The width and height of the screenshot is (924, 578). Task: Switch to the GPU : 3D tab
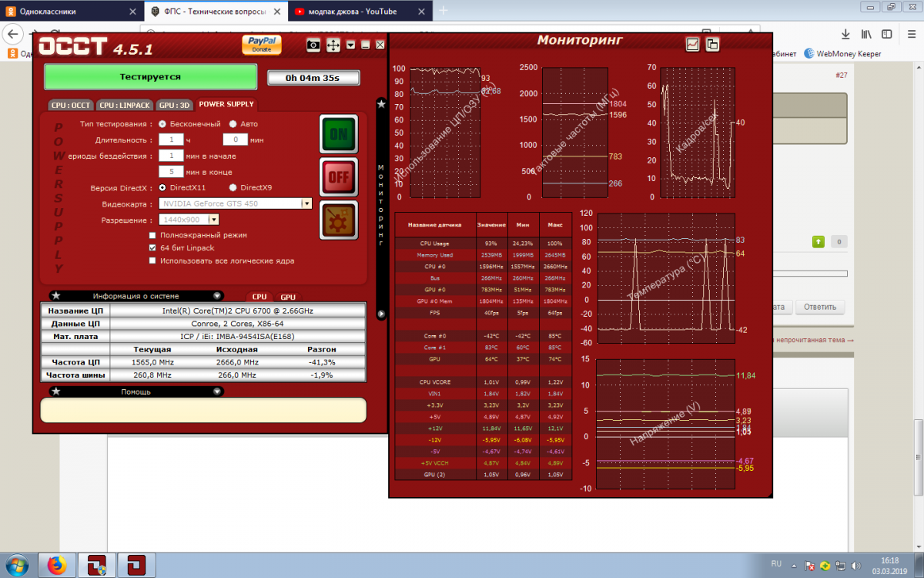click(x=174, y=105)
